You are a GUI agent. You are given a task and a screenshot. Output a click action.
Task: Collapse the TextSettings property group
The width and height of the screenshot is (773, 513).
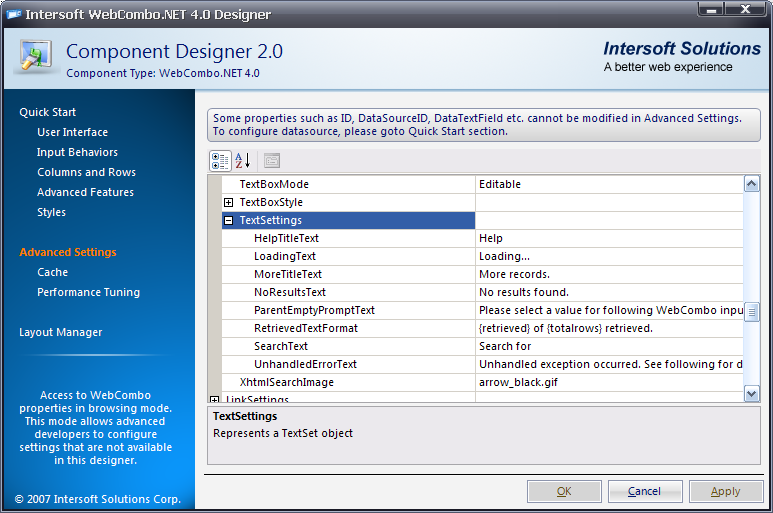[229, 220]
